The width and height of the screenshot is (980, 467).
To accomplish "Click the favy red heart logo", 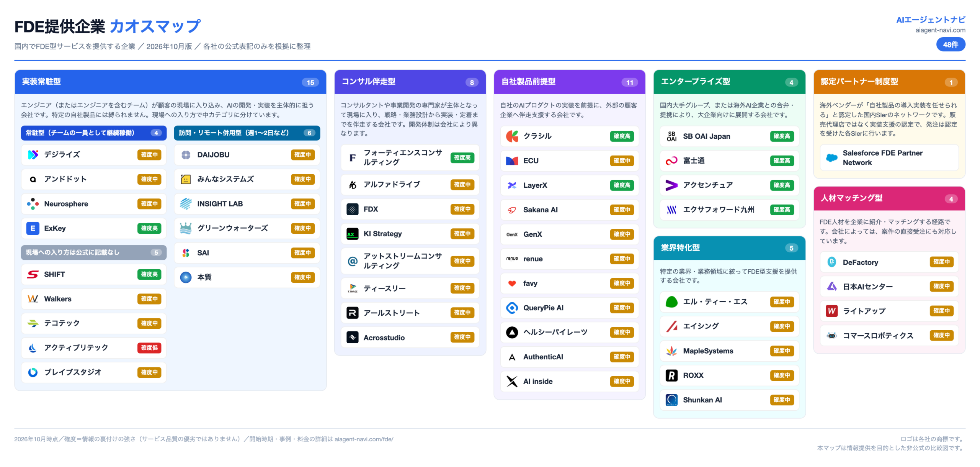I will tap(512, 283).
